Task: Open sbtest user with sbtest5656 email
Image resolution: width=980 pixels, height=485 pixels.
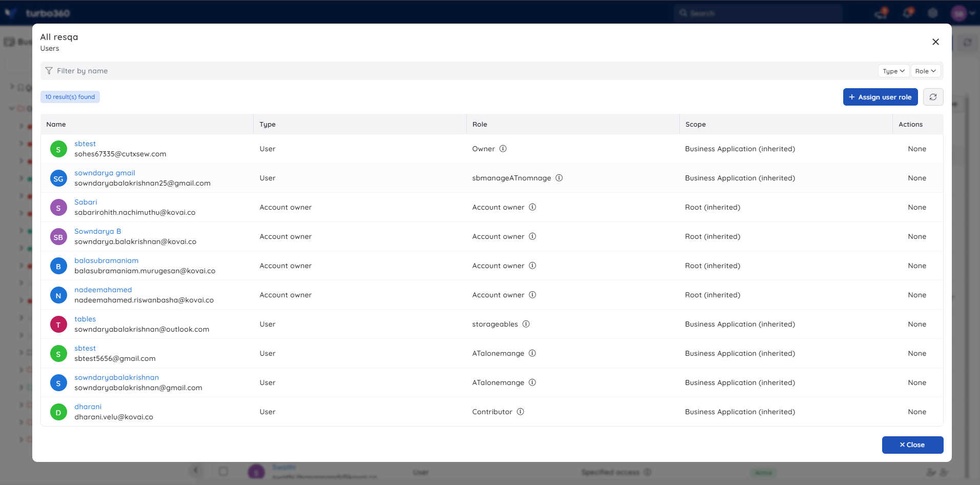Action: [85, 348]
